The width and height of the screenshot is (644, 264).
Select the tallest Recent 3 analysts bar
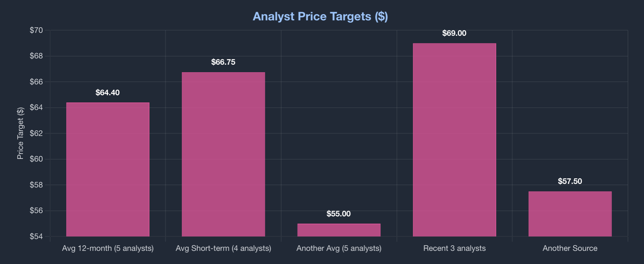(x=454, y=140)
